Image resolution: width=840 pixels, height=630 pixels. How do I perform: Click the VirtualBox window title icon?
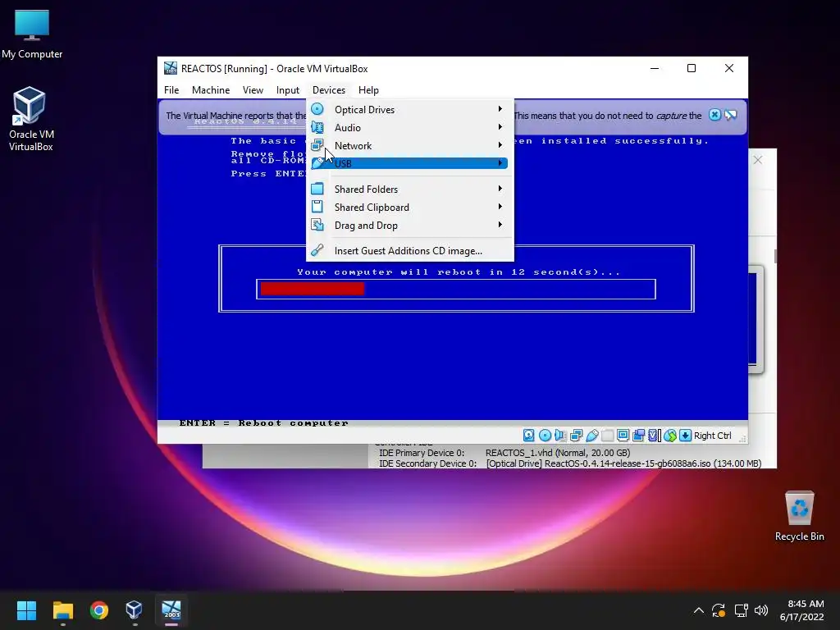[171, 68]
